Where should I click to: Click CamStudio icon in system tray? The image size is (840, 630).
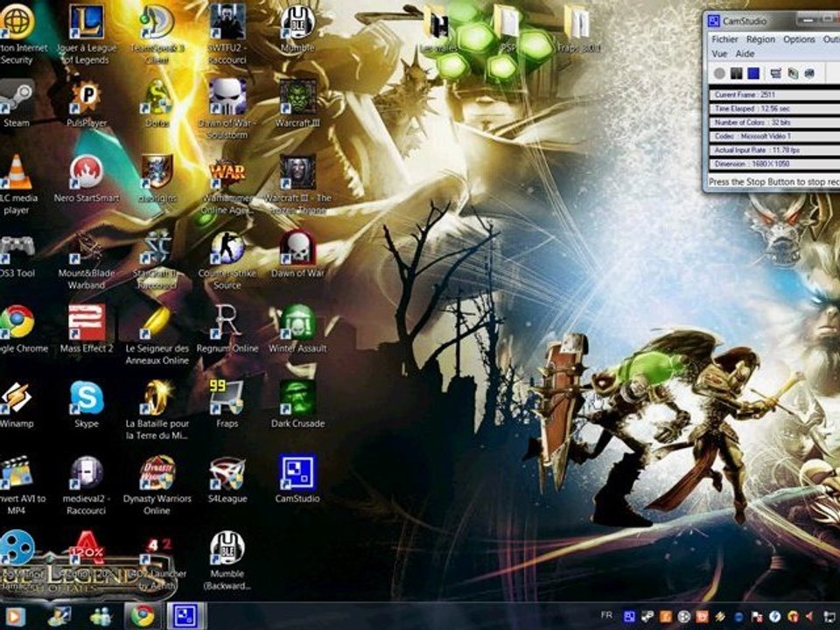[629, 617]
